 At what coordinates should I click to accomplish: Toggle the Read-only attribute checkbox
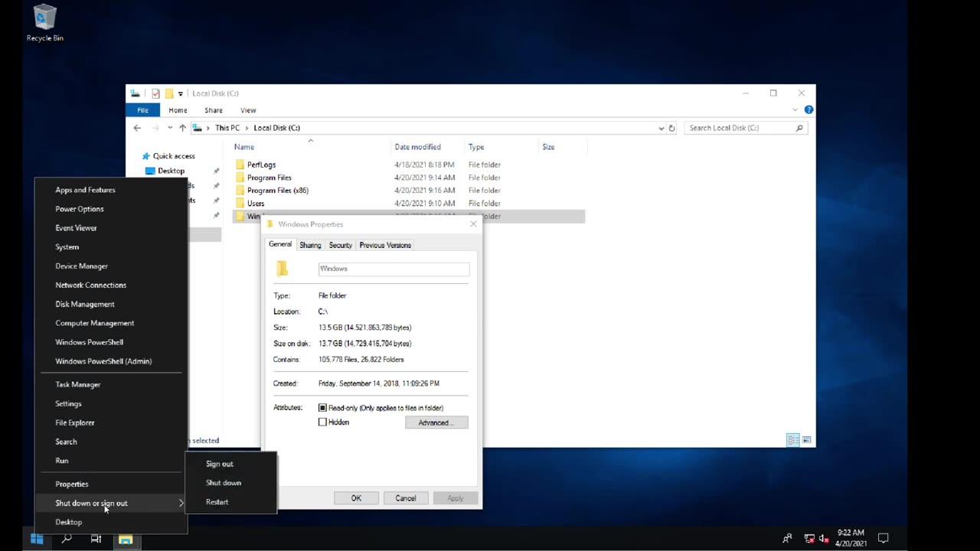322,408
